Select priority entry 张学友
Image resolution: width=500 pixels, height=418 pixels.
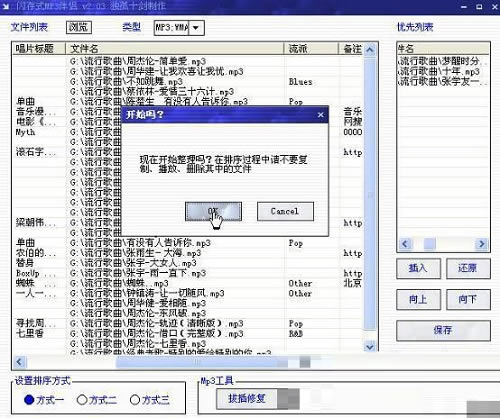tap(443, 81)
